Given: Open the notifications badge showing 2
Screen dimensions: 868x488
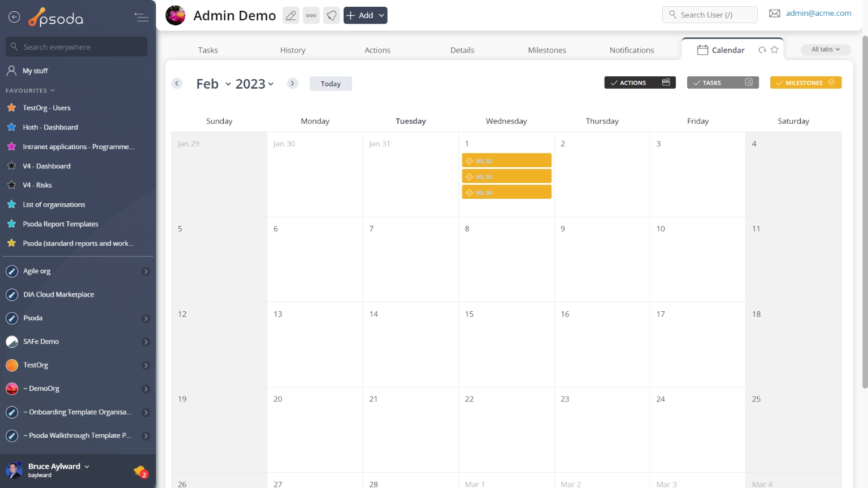Looking at the screenshot, I should [x=141, y=472].
